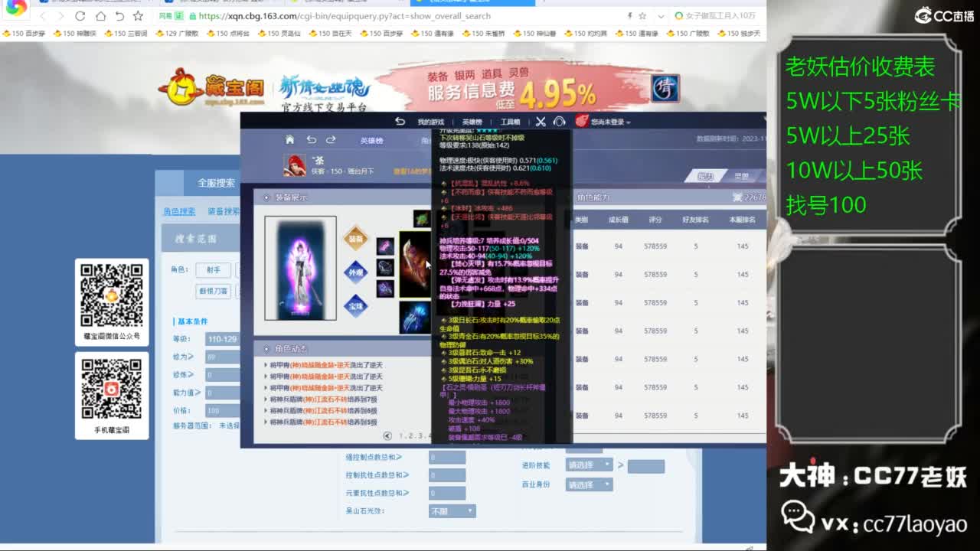980x551 pixels.
Task: Click the 藏宝阁 site logo
Action: (x=211, y=88)
